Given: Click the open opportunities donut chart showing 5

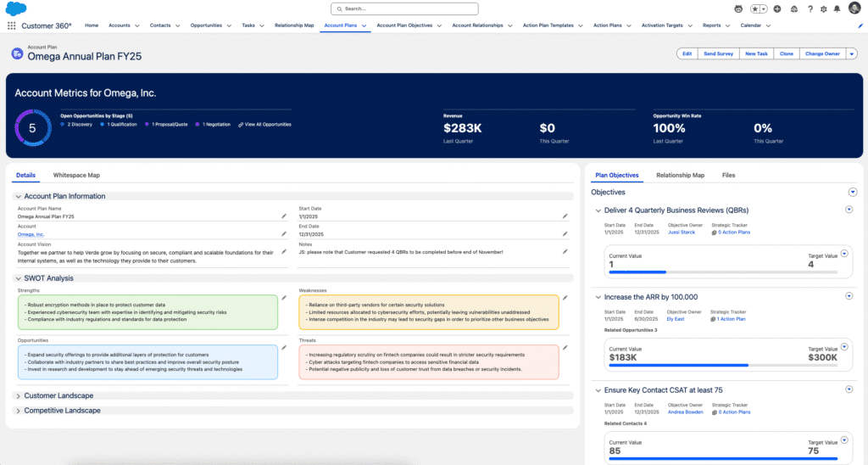Looking at the screenshot, I should tap(33, 128).
